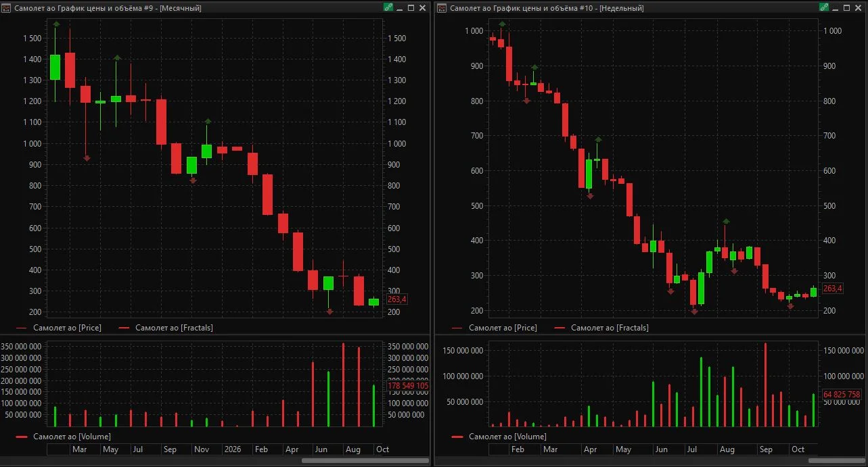Click the chart window icon of the weekly chart
This screenshot has height=467, width=868.
coord(442,8)
